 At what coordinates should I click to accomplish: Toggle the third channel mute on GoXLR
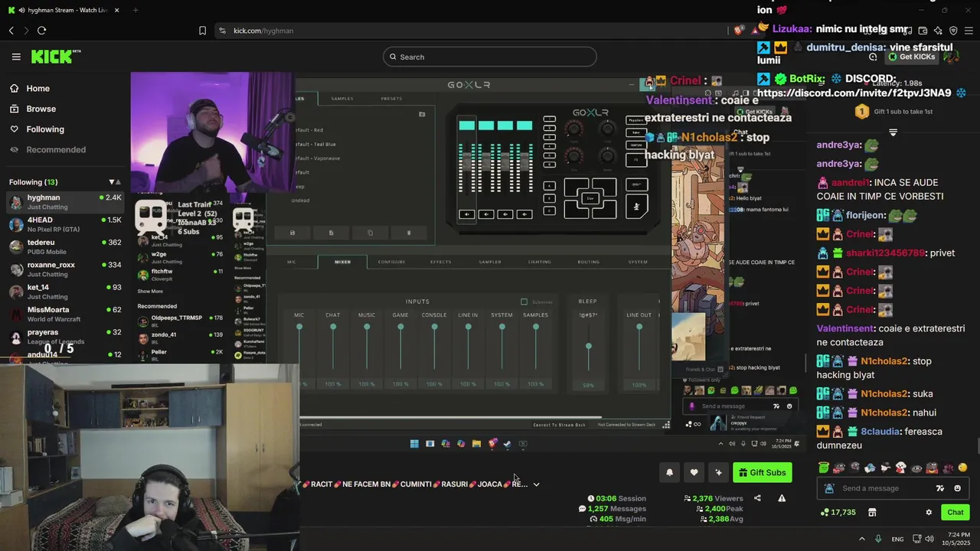point(505,214)
